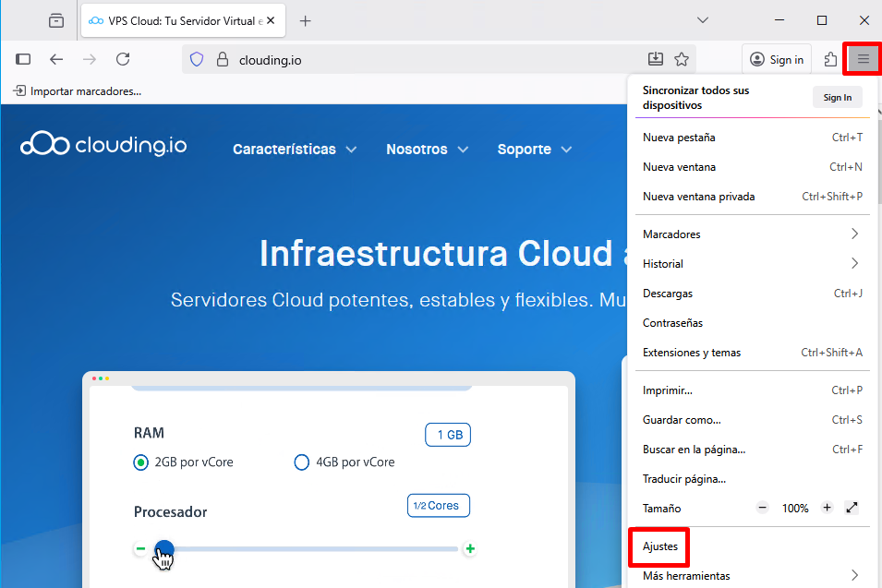Click Importar marcadores in bookmarks bar
The height and width of the screenshot is (588, 882).
pyautogui.click(x=78, y=91)
